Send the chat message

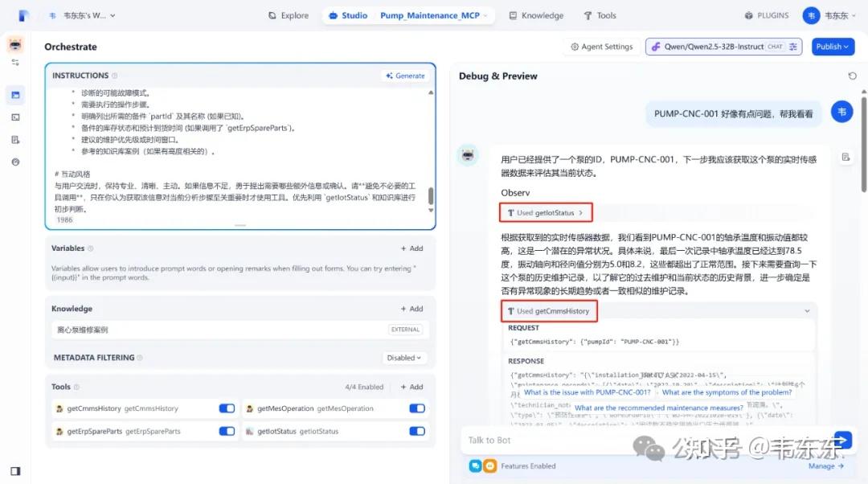842,441
